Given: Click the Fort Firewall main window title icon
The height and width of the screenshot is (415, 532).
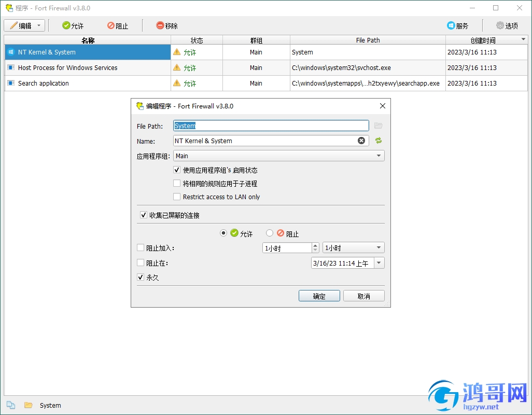Looking at the screenshot, I should point(9,8).
